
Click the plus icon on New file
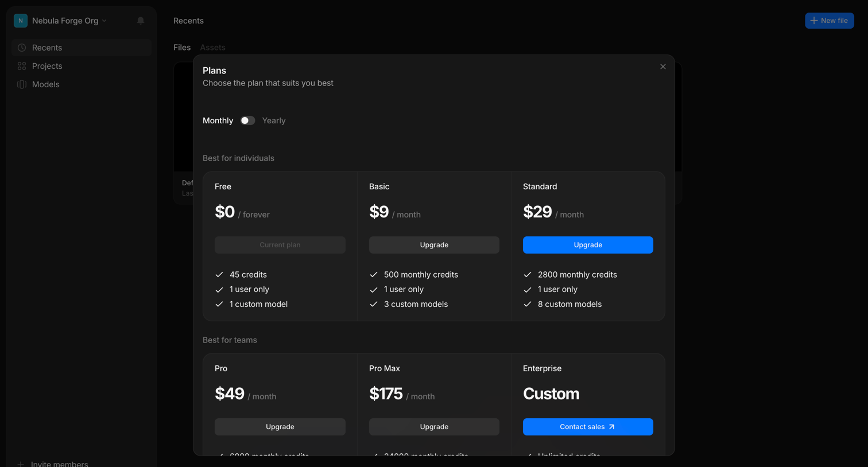(x=813, y=21)
